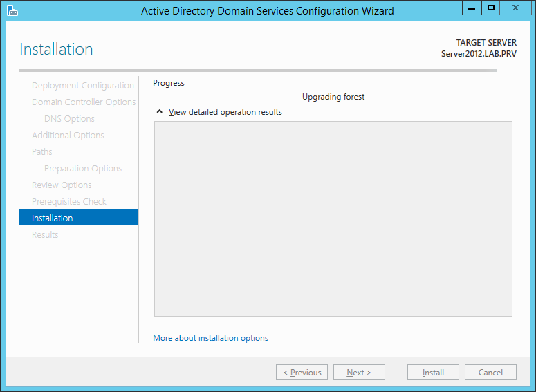Click View detailed operation results label

[225, 112]
